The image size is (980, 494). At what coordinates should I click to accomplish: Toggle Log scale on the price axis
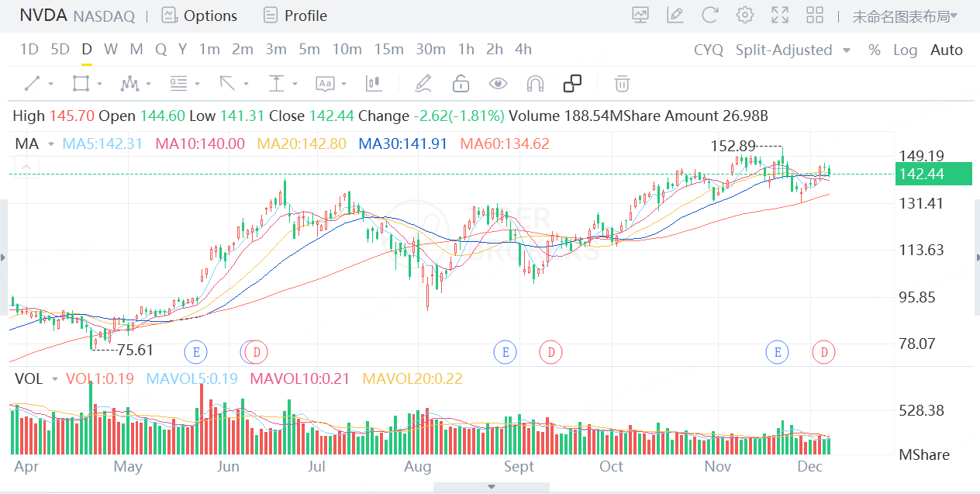(905, 50)
